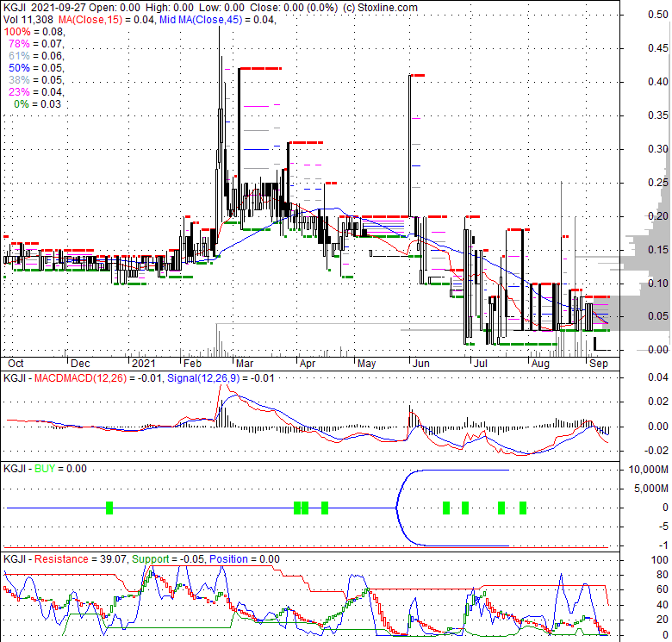Click the '100% = 0.08' Fibonacci level label

click(x=34, y=32)
